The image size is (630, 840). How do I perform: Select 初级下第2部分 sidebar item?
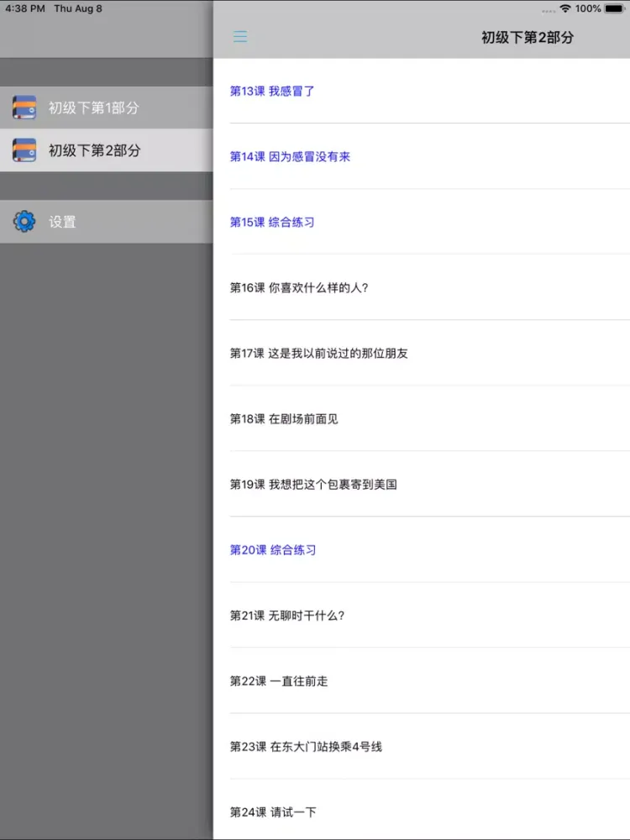[x=107, y=150]
